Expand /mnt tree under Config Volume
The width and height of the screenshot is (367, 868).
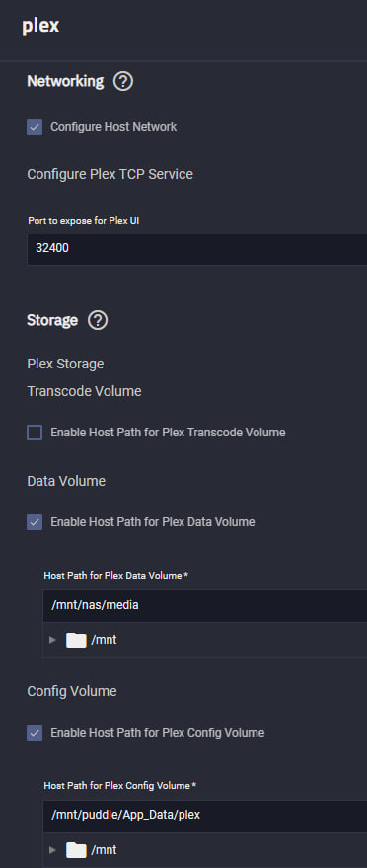coord(53,849)
